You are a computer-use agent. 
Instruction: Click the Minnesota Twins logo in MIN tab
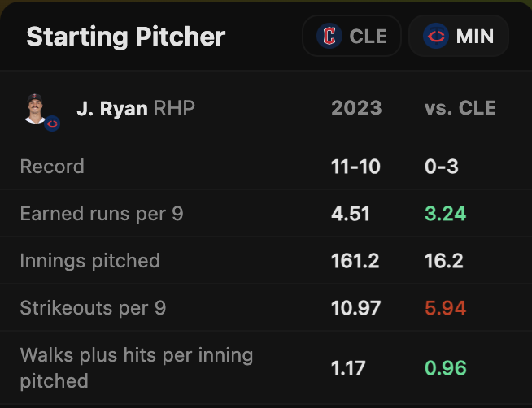point(437,37)
